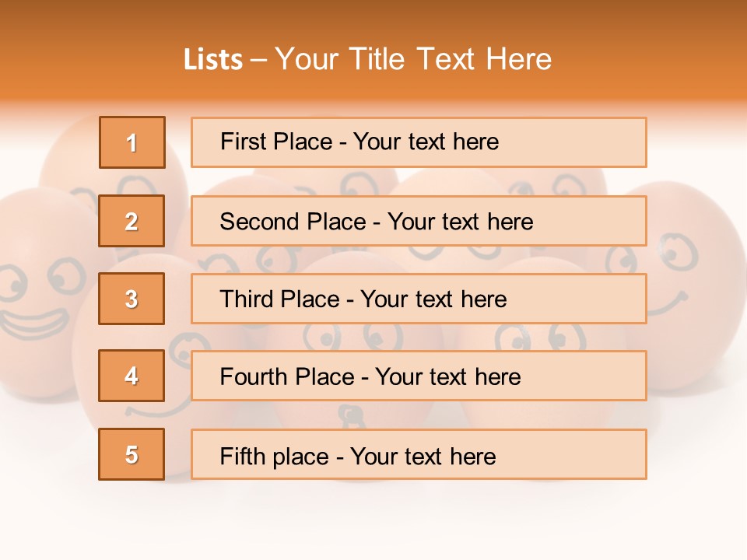
Task: Click the bold word "Lists" in title
Action: [x=213, y=60]
